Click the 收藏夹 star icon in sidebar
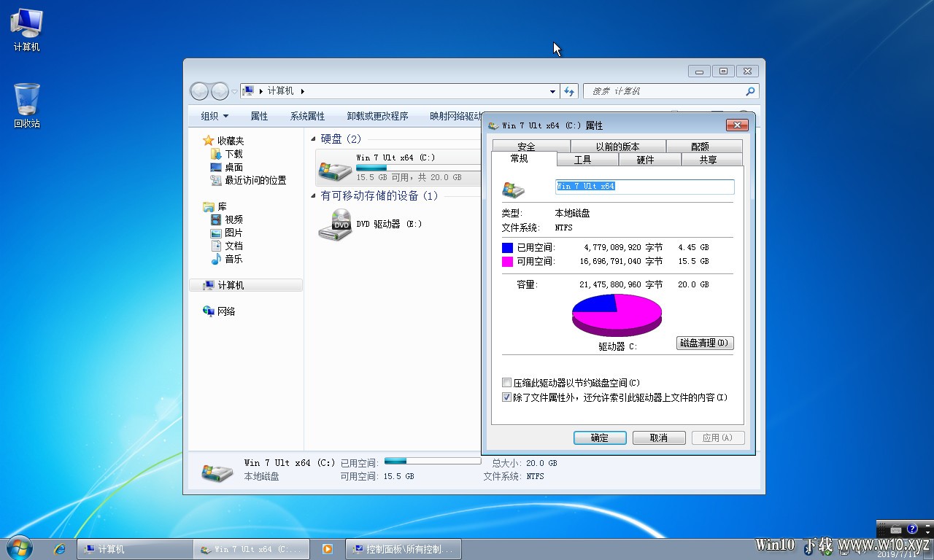This screenshot has height=560, width=934. coord(209,141)
